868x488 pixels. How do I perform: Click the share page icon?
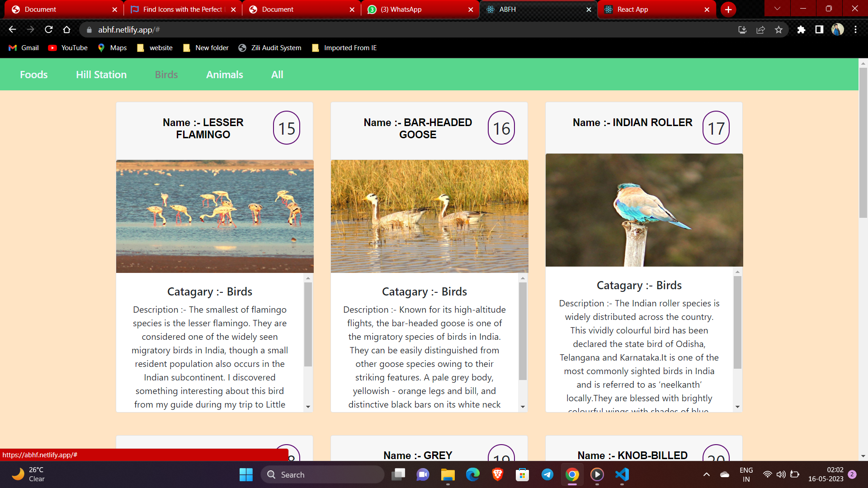click(760, 30)
